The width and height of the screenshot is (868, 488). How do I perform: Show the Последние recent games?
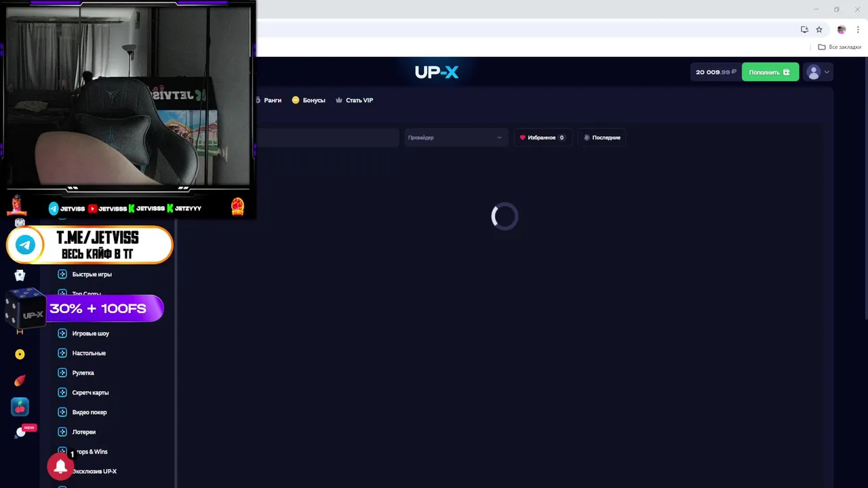pos(602,138)
